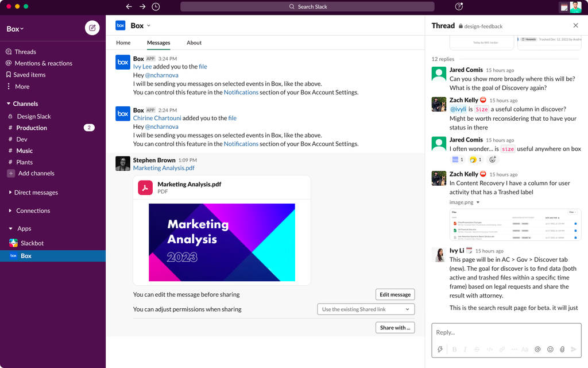Click the Chirine Chartouni link
This screenshot has width=588, height=368.
157,118
